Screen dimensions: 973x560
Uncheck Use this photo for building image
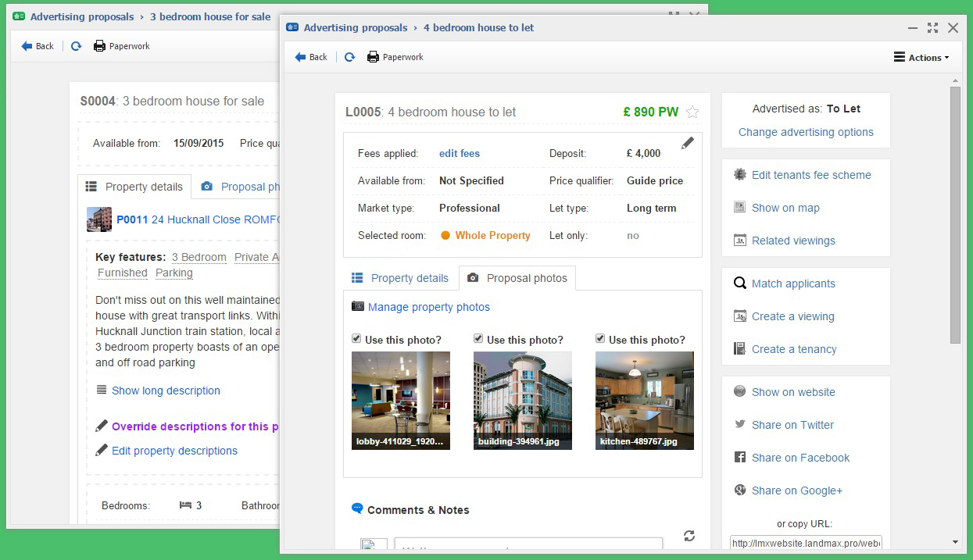tap(479, 339)
